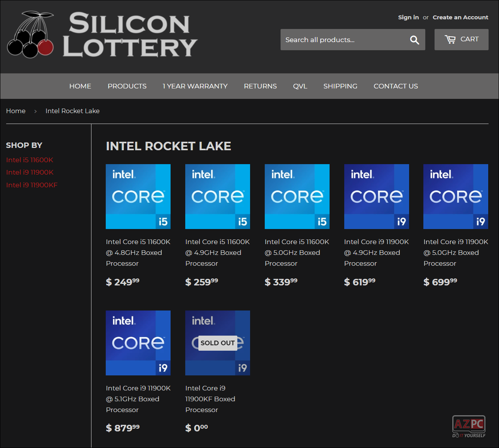The width and height of the screenshot is (499, 448).
Task: Open the i9 11900K 5.0GHz product image
Action: [456, 197]
